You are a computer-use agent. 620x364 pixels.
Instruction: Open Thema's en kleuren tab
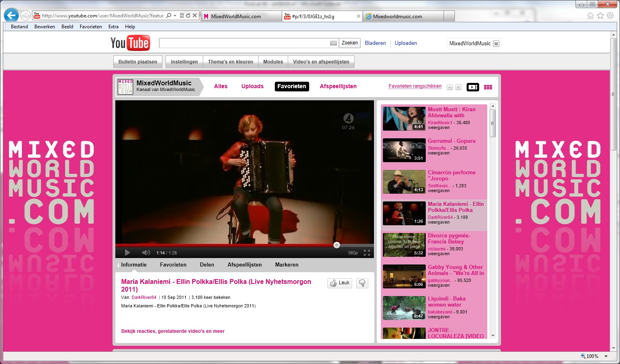click(230, 62)
